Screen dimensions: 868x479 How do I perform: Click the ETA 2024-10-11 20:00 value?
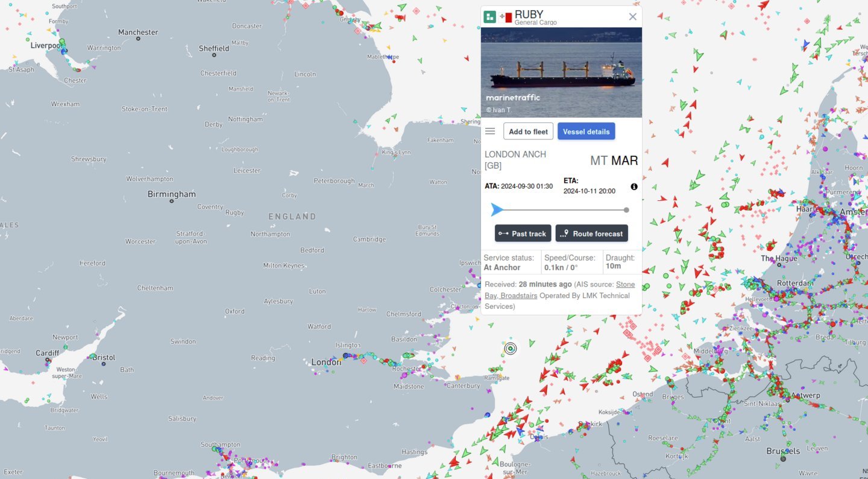[x=589, y=191]
